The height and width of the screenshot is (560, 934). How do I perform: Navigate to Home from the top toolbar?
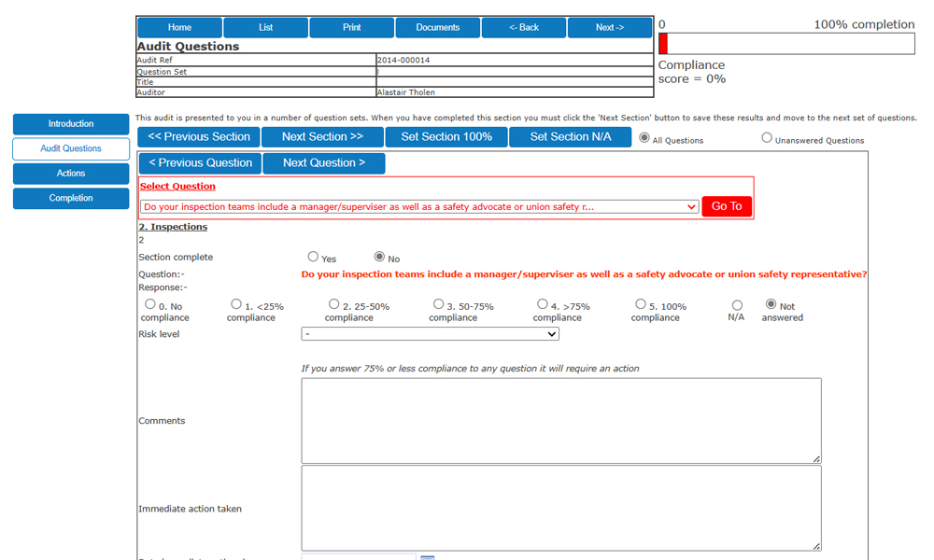point(178,27)
